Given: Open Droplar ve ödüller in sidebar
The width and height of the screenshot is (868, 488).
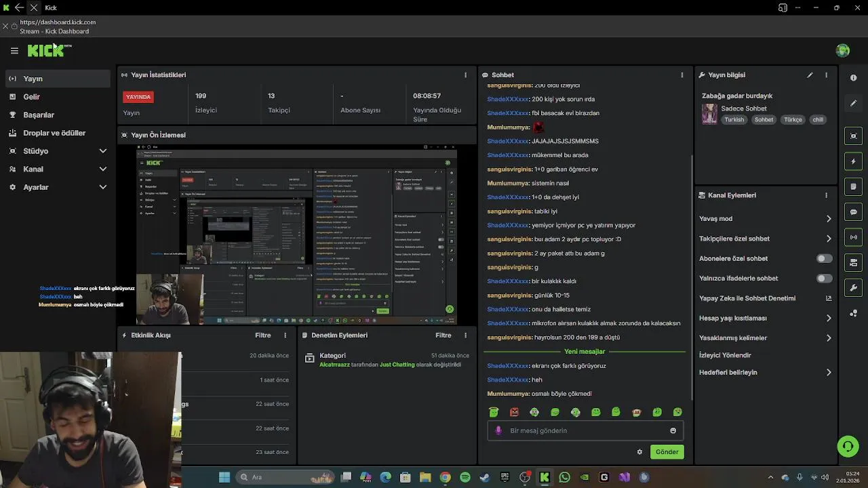Looking at the screenshot, I should [58, 133].
